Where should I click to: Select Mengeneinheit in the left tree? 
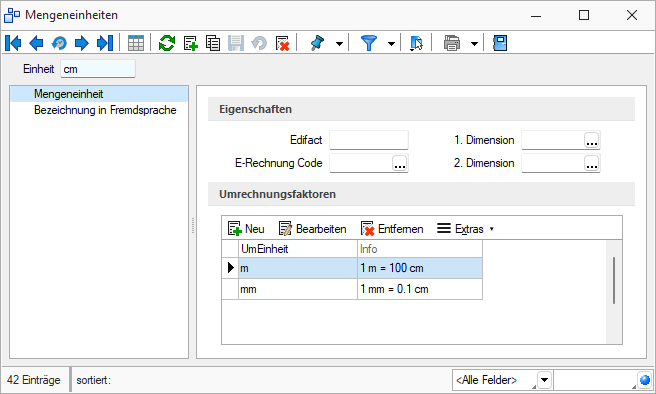click(x=99, y=94)
